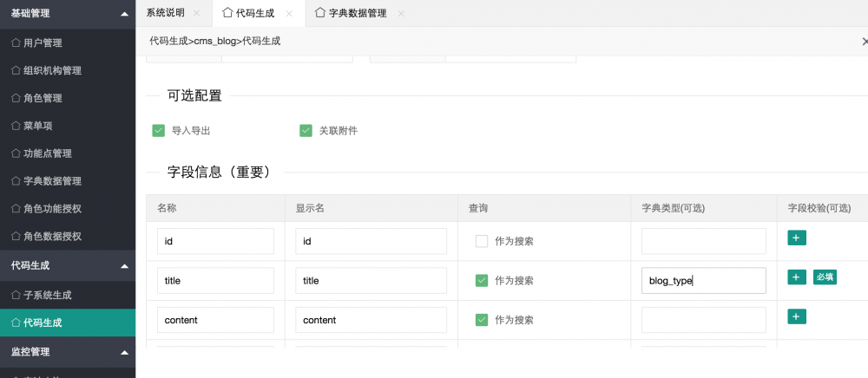The image size is (868, 378).
Task: Collapse the 代码生成 sidebar group
Action: click(x=125, y=265)
